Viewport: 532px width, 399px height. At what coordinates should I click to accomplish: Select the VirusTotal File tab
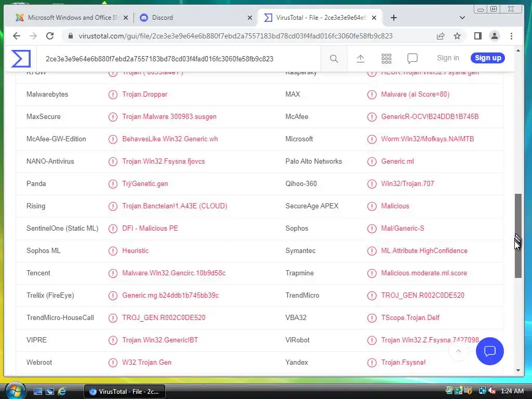320,18
